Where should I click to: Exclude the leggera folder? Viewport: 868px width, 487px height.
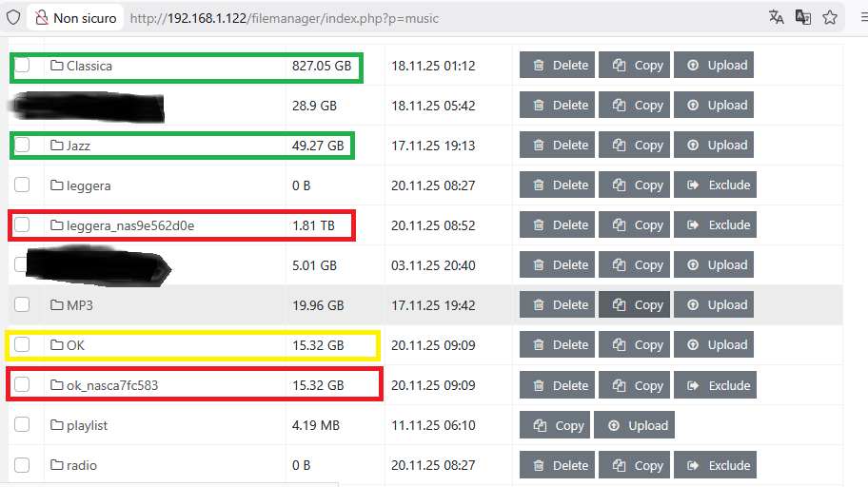pos(716,185)
